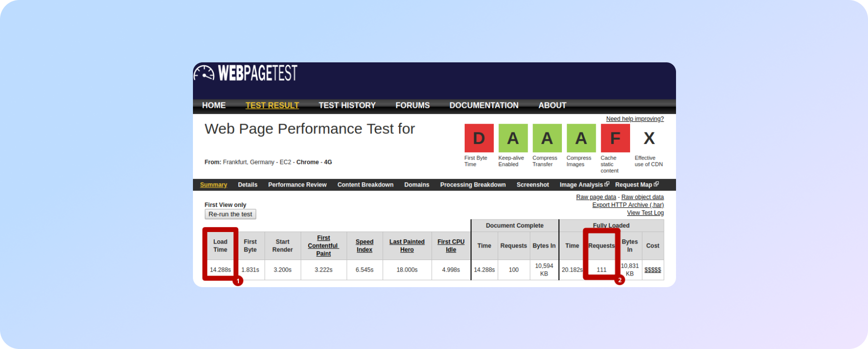Click the 3.222s First Contentful Paint value
The height and width of the screenshot is (349, 868).
tap(324, 270)
